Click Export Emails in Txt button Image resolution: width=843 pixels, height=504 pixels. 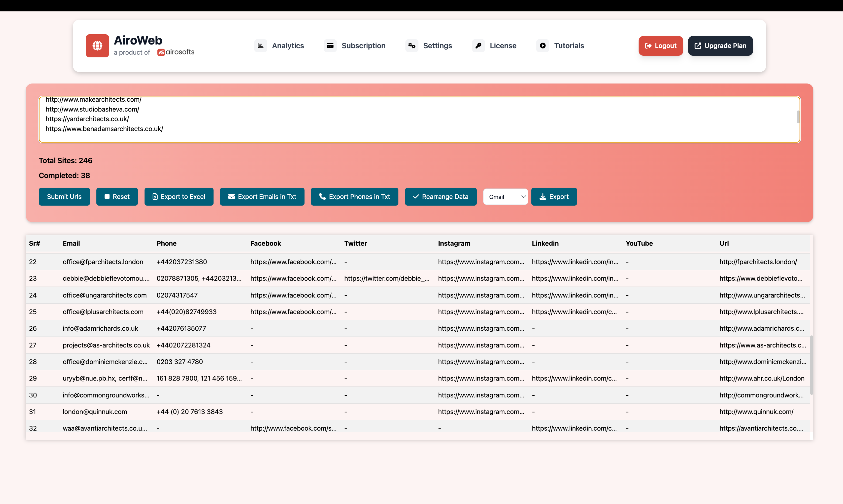pyautogui.click(x=262, y=197)
